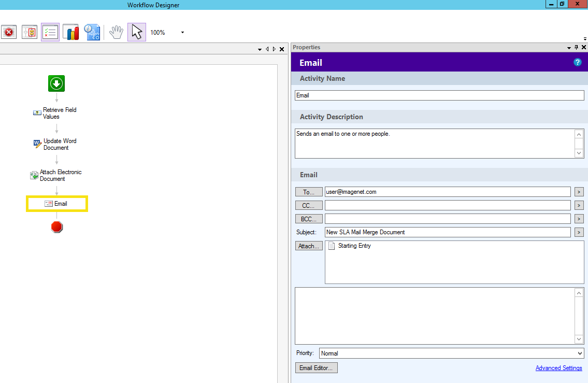Click the green workflow start node
Image resolution: width=588 pixels, height=383 pixels.
pyautogui.click(x=56, y=83)
